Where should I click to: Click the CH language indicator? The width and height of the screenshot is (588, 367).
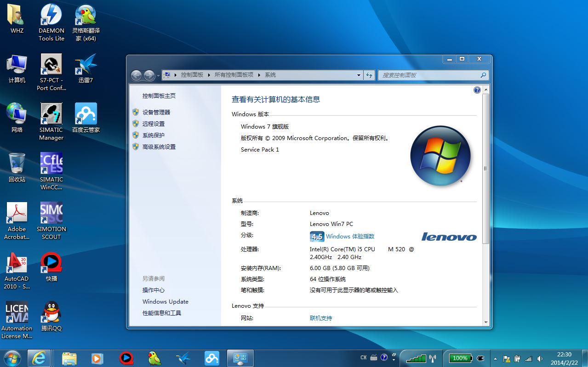click(x=364, y=358)
